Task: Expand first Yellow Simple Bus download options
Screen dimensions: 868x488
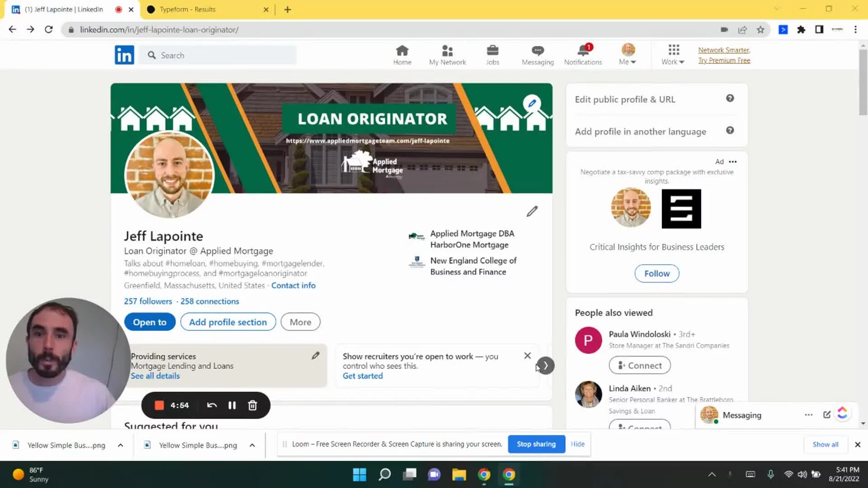Action: (x=120, y=445)
